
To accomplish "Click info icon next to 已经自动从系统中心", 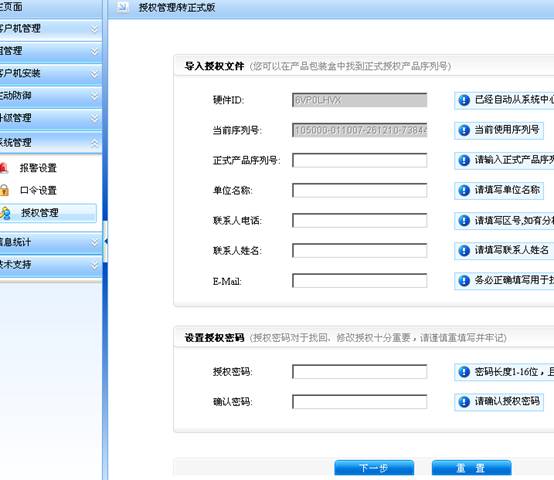I will point(464,100).
